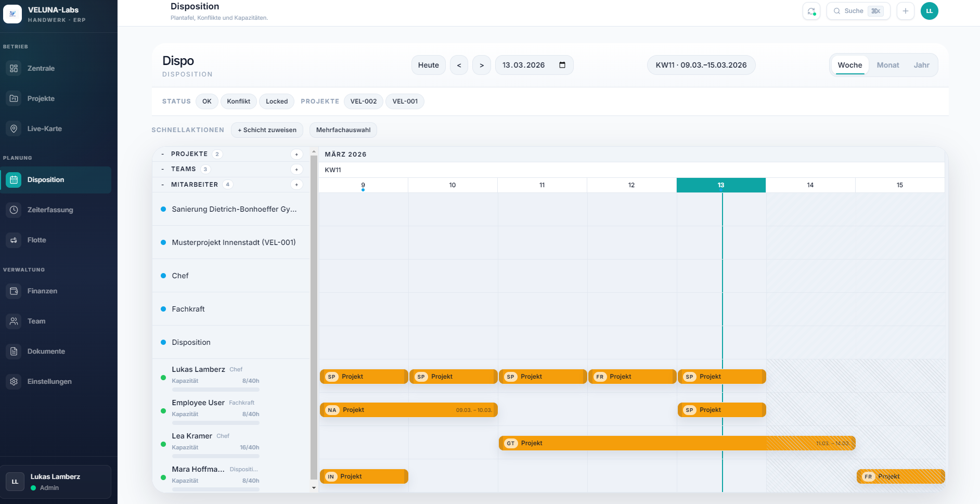
Task: Click the Heute button
Action: (428, 64)
